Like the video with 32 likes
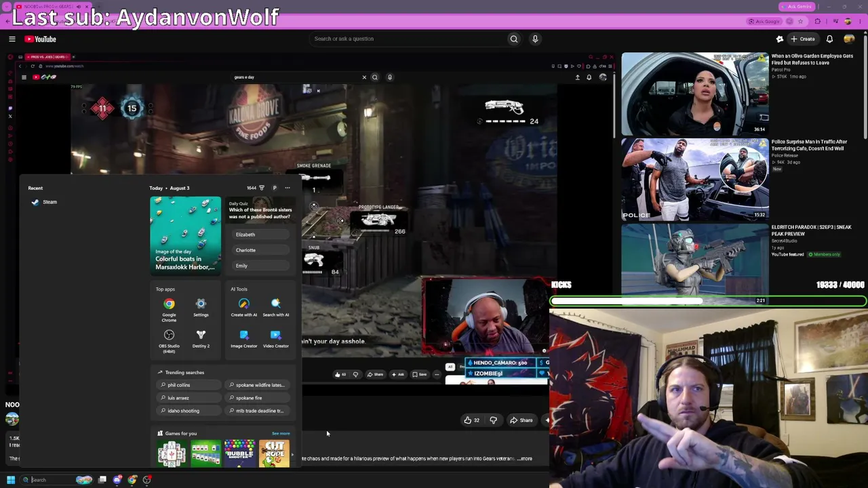This screenshot has height=488, width=868. tap(472, 420)
